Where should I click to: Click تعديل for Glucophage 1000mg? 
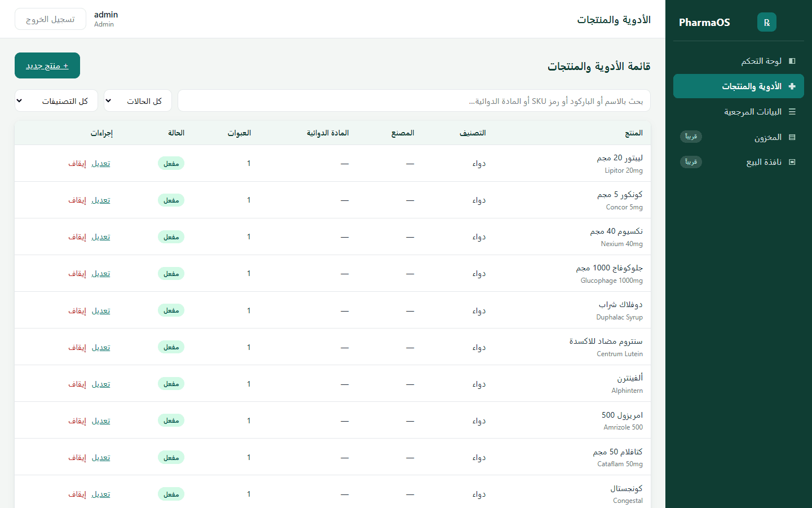(101, 273)
